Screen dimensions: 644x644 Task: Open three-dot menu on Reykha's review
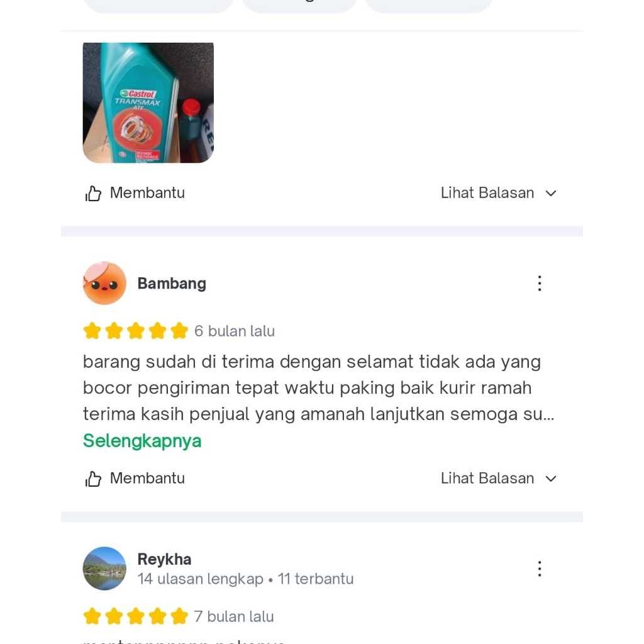(540, 569)
